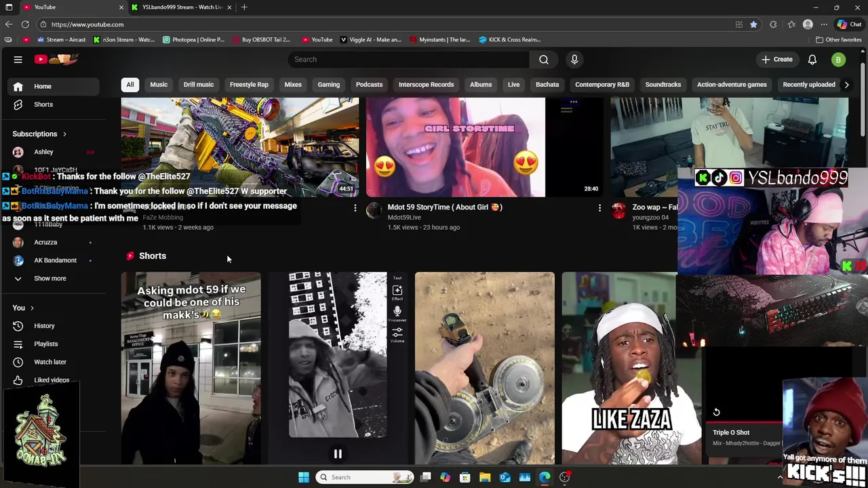
Task: Open Mdot59Live channel link
Action: point(404,218)
